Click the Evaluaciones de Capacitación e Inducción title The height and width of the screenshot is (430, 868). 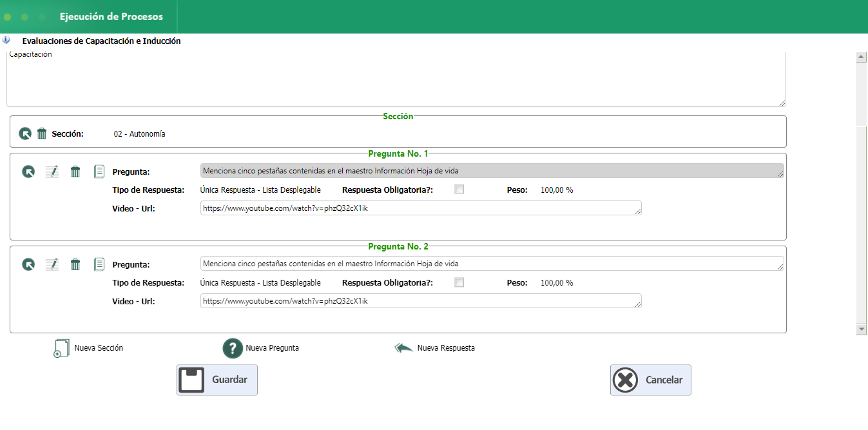coord(101,41)
